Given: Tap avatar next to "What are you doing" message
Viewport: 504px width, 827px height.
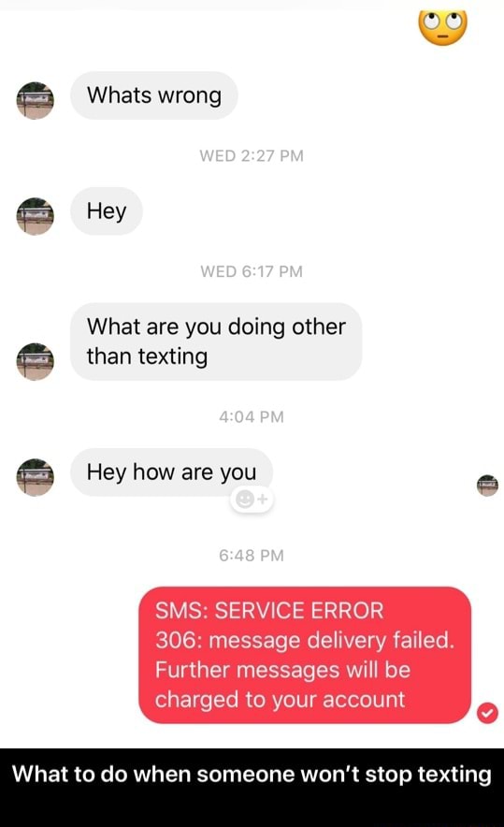Looking at the screenshot, I should pos(36,361).
